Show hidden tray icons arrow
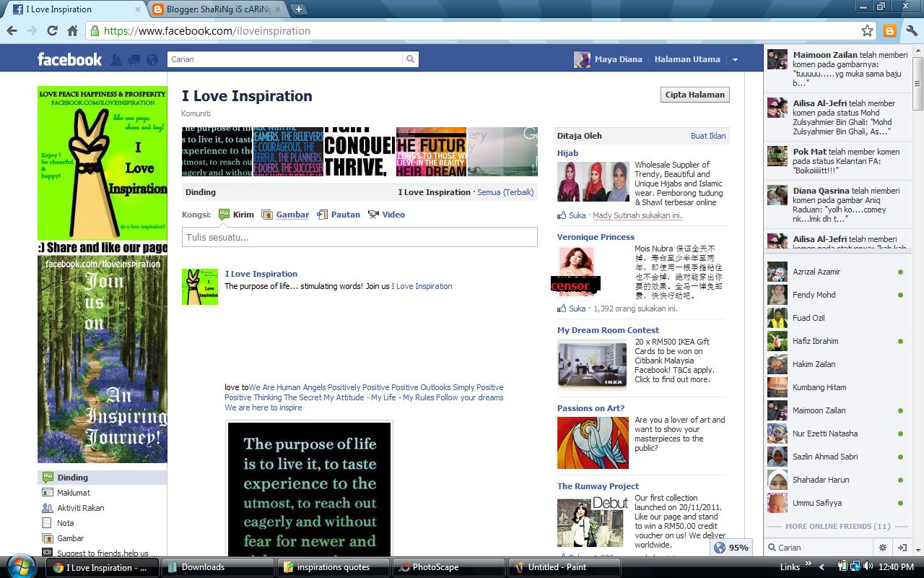The width and height of the screenshot is (924, 578). point(821,567)
